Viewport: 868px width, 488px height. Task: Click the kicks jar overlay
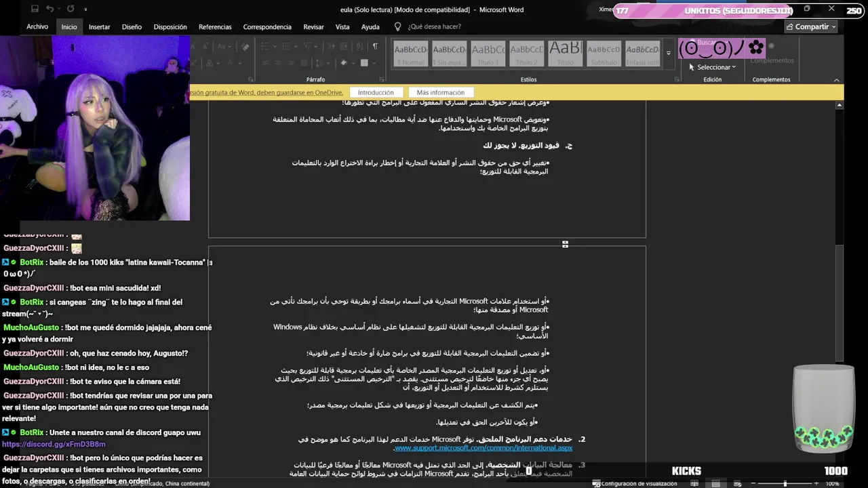pos(823,409)
